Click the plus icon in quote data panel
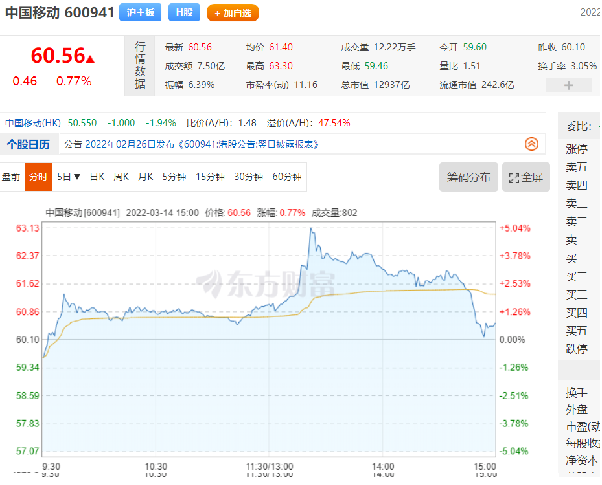The height and width of the screenshot is (485, 602). (x=569, y=85)
